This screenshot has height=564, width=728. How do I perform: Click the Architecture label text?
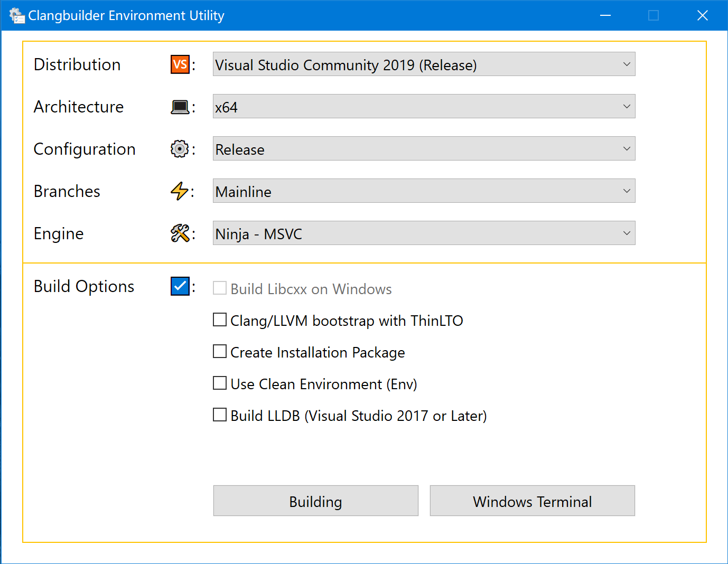coord(79,107)
